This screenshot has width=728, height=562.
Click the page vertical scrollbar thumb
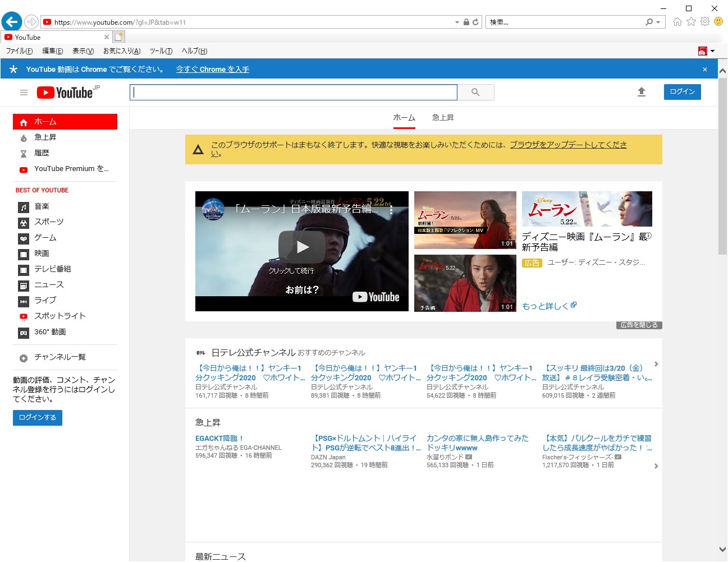click(722, 165)
